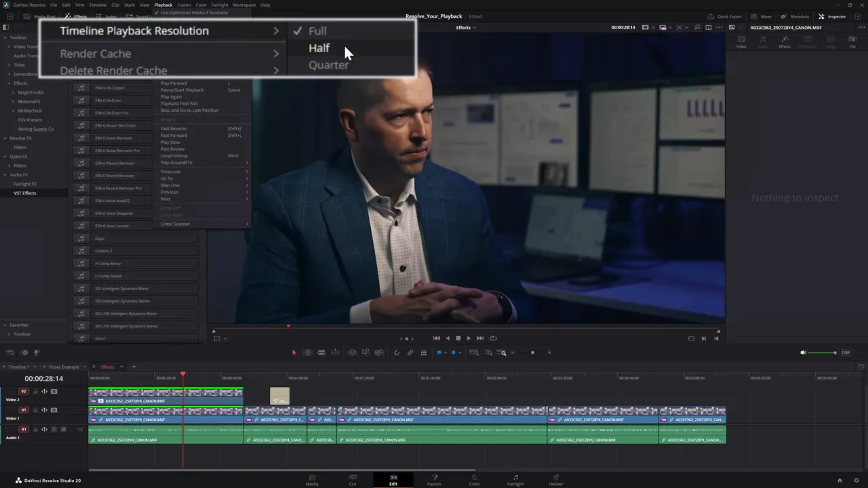This screenshot has height=488, width=868.
Task: Solo the A1 audio track
Action: 54,429
